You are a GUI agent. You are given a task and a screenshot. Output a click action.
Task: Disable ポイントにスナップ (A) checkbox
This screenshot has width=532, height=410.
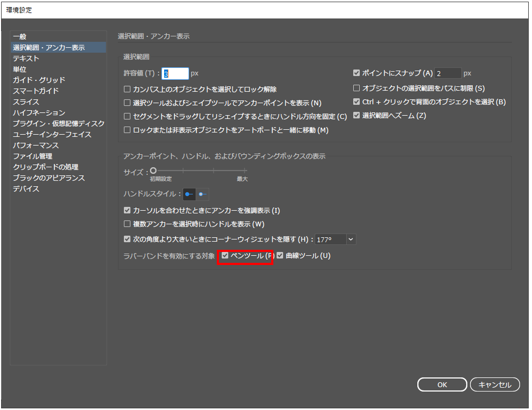356,73
